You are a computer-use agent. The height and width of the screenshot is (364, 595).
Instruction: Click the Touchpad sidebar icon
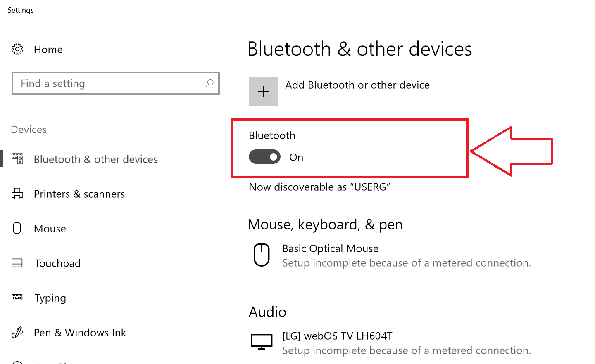click(17, 263)
